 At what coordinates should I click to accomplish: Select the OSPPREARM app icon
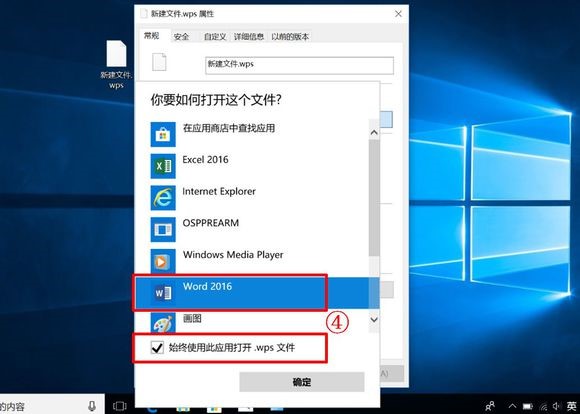point(163,229)
